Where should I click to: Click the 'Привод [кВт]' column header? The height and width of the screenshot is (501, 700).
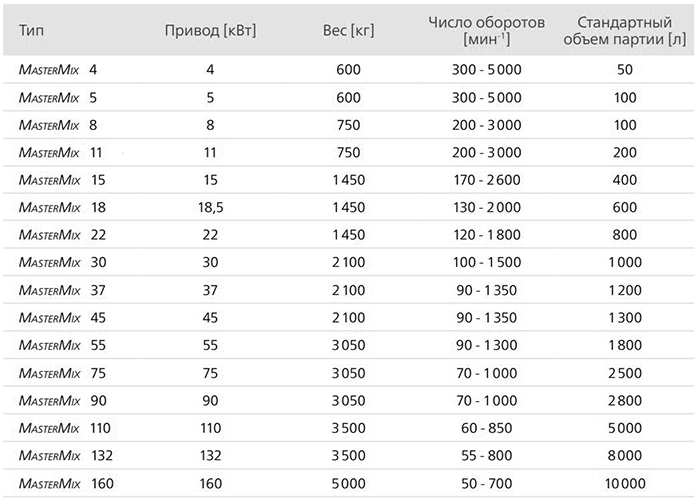point(210,29)
